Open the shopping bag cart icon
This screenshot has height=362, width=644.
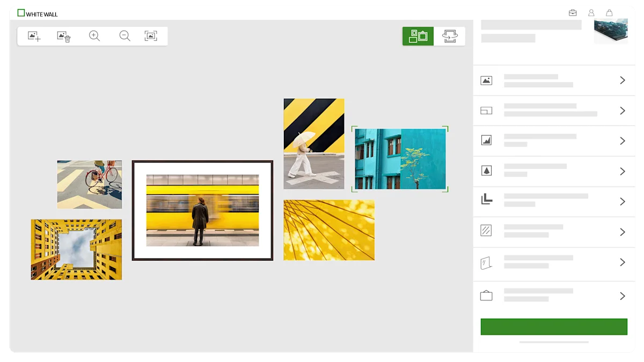point(609,13)
